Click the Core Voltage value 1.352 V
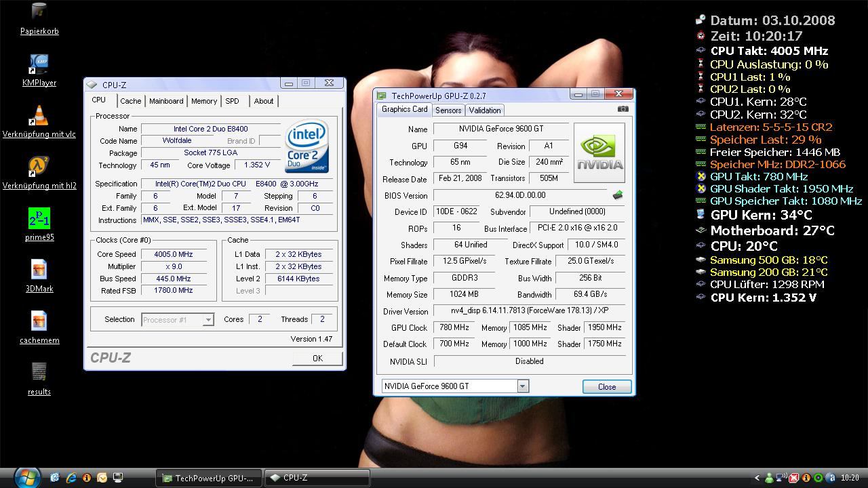The width and height of the screenshot is (868, 488). (256, 165)
